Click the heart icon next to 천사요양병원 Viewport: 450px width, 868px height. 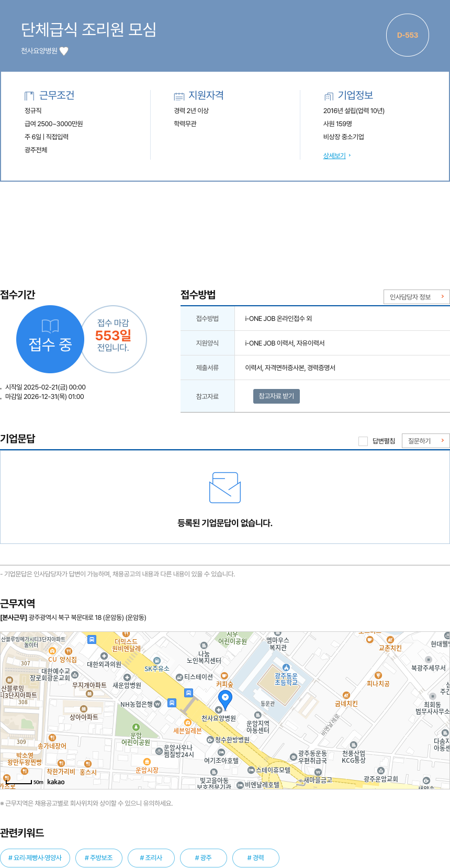[x=64, y=51]
